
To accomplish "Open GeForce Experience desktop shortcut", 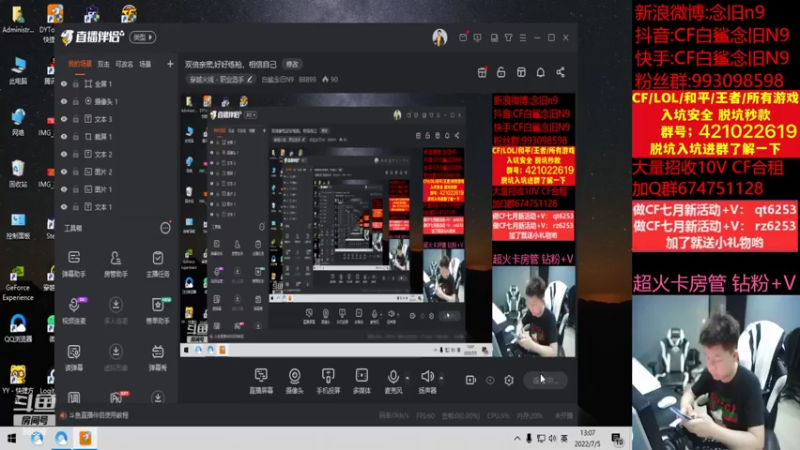I will 18,283.
